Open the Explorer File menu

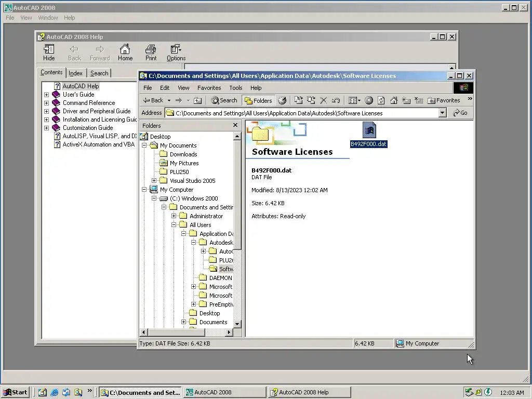(x=148, y=88)
